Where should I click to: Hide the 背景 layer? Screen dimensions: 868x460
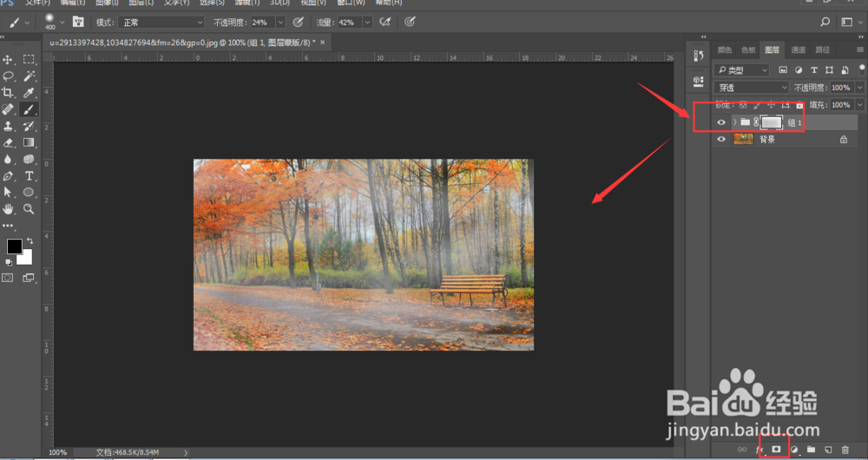click(720, 140)
